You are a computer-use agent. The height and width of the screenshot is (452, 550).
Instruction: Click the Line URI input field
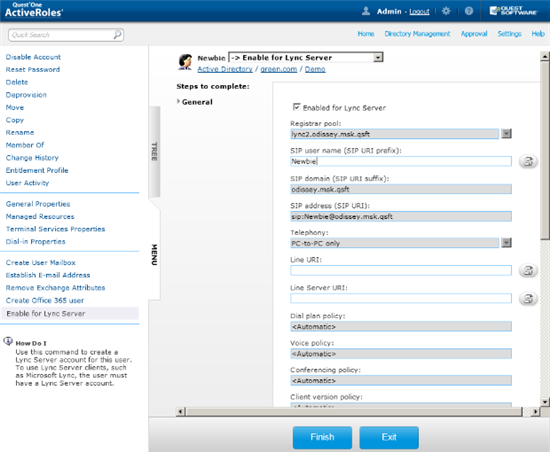[x=401, y=270]
